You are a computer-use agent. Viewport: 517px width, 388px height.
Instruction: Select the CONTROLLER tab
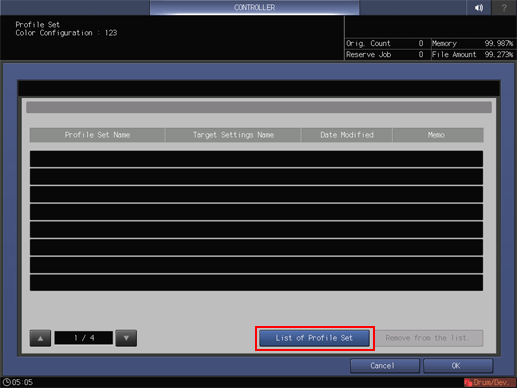point(254,7)
